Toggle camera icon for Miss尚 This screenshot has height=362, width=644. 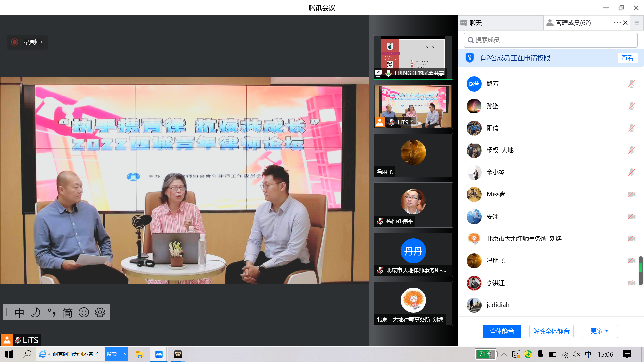631,194
